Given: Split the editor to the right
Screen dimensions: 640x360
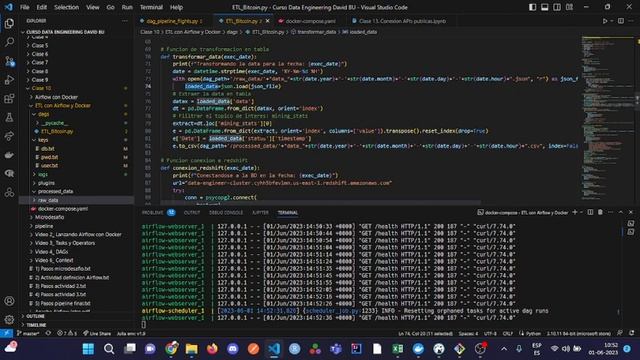Looking at the screenshot, I should 620,21.
